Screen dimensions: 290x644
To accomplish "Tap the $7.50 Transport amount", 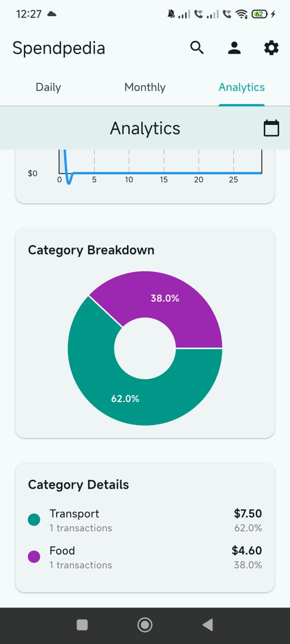I will point(248,513).
